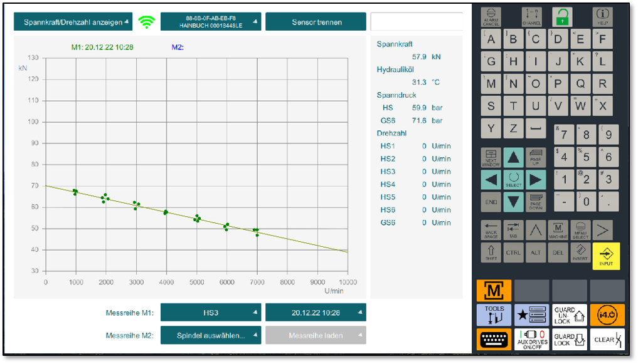Click the orange i4.0 power key
Image resolution: width=638 pixels, height=364 pixels.
(x=607, y=313)
